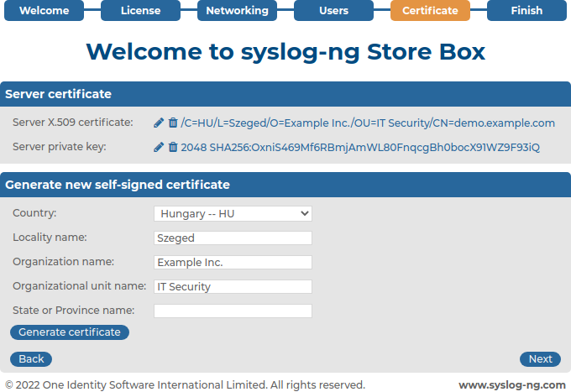Screen dimensions: 571x392
Task: Click the Country label
Action: (x=34, y=213)
